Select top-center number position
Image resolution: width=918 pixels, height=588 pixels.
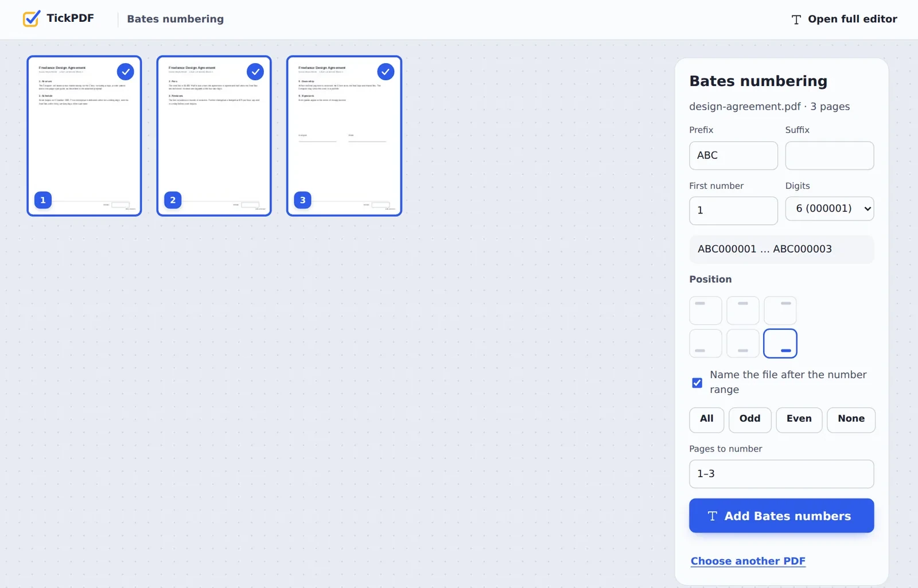[x=742, y=310]
